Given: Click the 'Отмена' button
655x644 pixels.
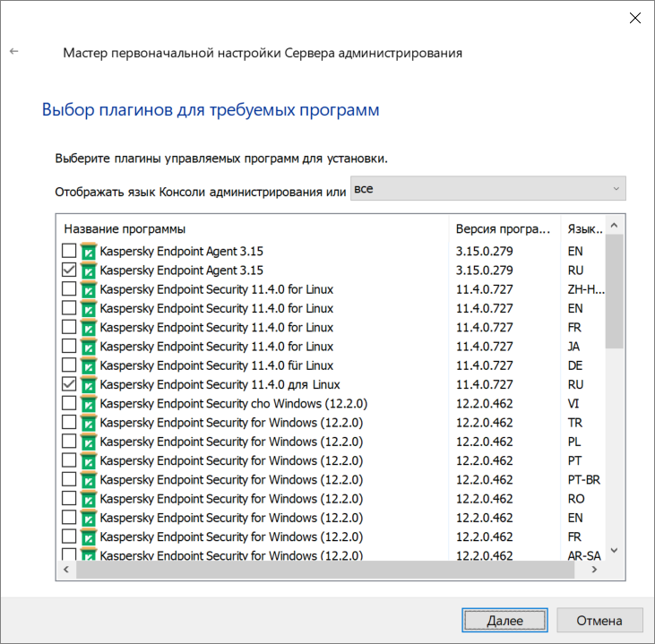Looking at the screenshot, I should point(599,620).
